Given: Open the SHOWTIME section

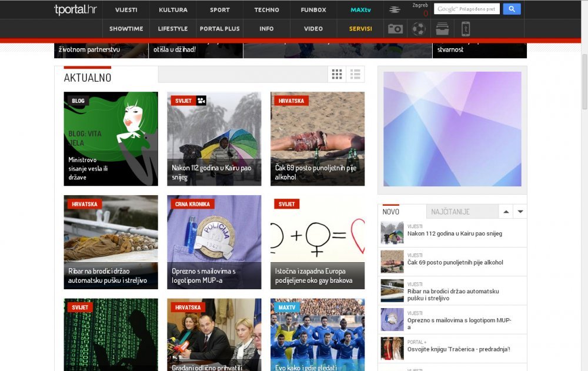Looking at the screenshot, I should 126,28.
